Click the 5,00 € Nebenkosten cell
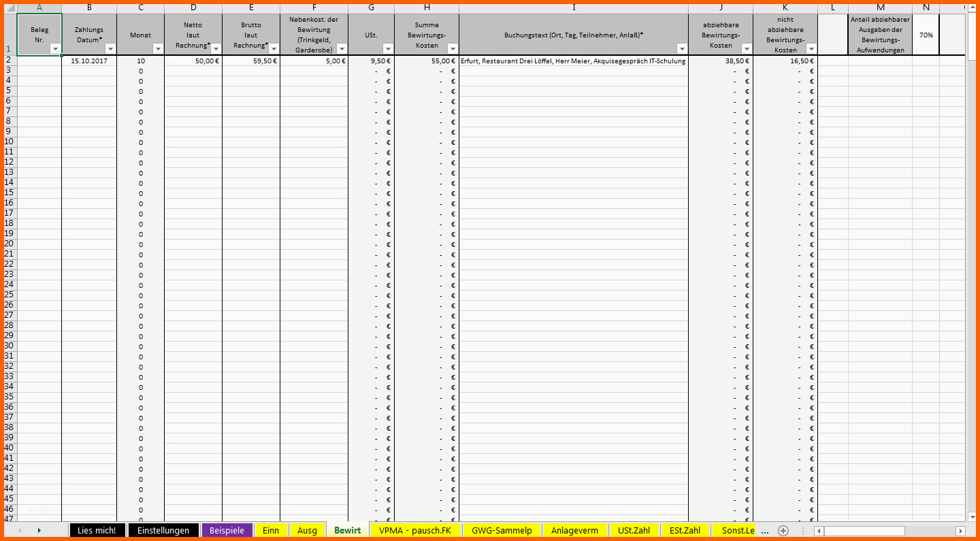Viewport: 980px width, 541px height. [x=314, y=61]
